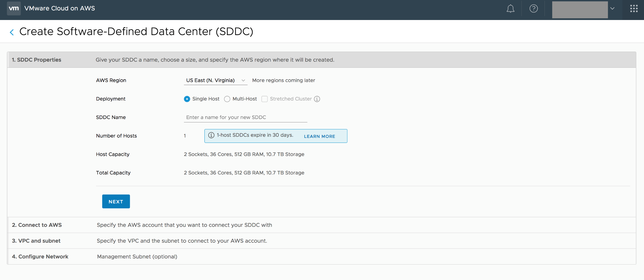Expand the Connect to AWS step

tap(37, 225)
